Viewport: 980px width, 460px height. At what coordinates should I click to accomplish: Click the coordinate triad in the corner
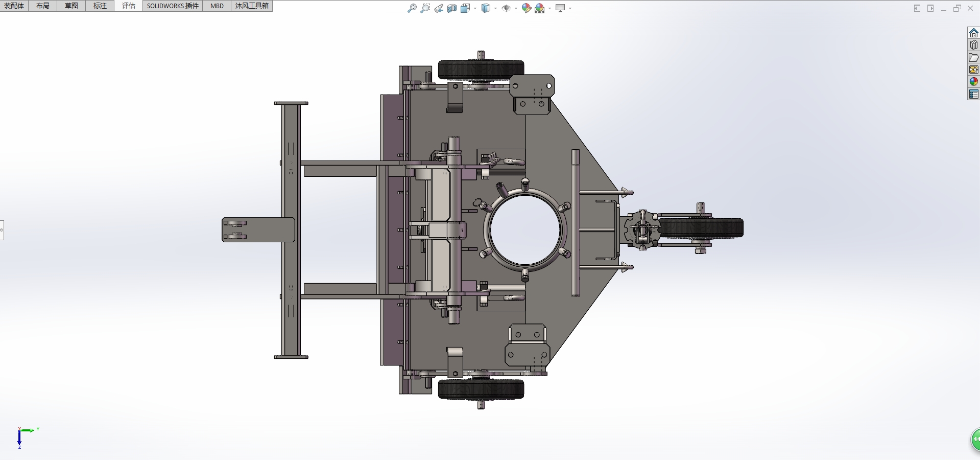pyautogui.click(x=27, y=438)
